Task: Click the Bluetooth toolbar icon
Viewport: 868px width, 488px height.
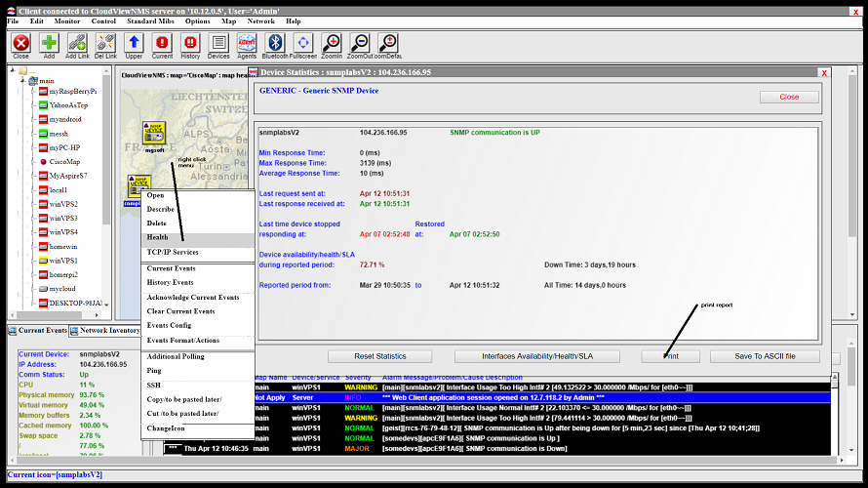Action: [275, 43]
